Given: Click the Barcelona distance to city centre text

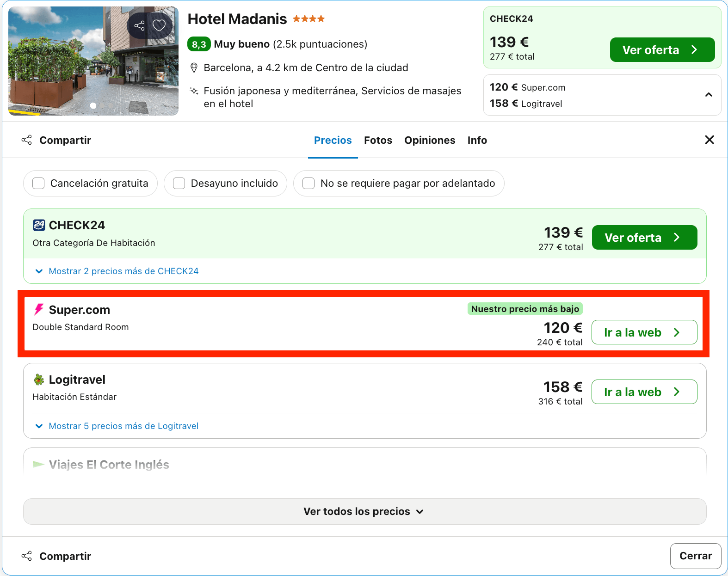Looking at the screenshot, I should pyautogui.click(x=306, y=68).
